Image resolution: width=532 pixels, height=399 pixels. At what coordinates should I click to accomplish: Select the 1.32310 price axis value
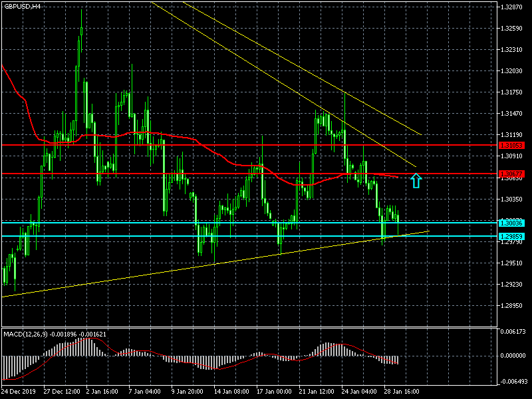(511, 49)
